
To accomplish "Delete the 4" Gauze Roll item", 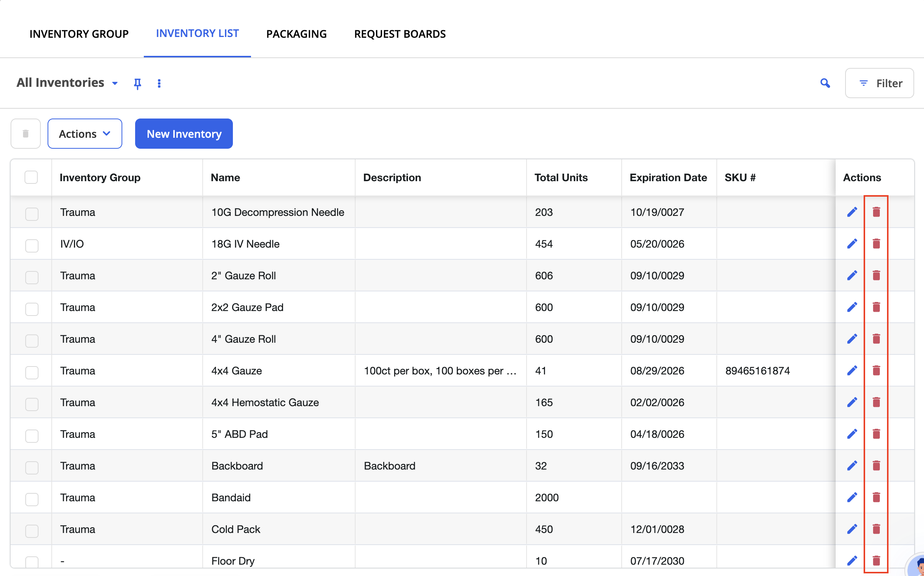I will pos(876,339).
